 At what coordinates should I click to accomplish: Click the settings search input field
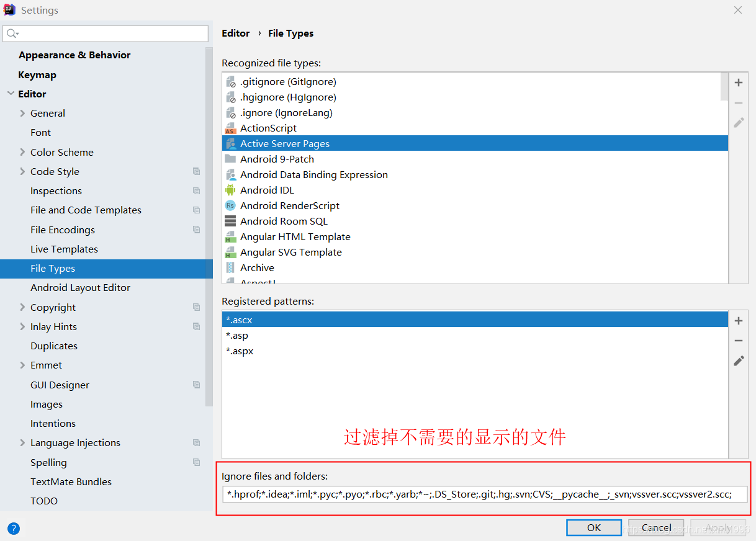pyautogui.click(x=106, y=34)
